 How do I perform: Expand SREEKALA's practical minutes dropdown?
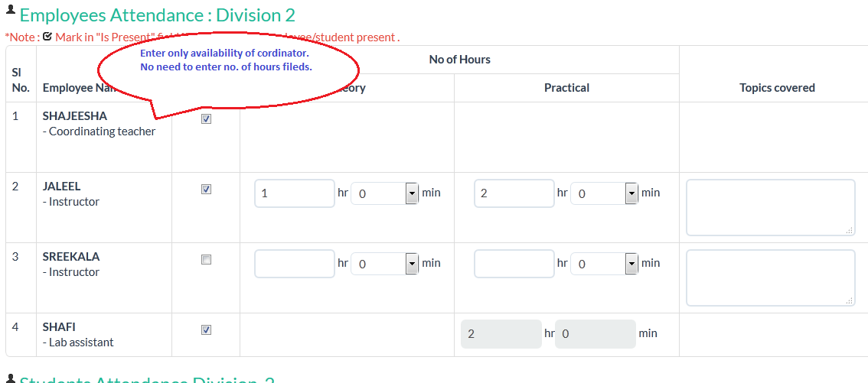coord(631,264)
